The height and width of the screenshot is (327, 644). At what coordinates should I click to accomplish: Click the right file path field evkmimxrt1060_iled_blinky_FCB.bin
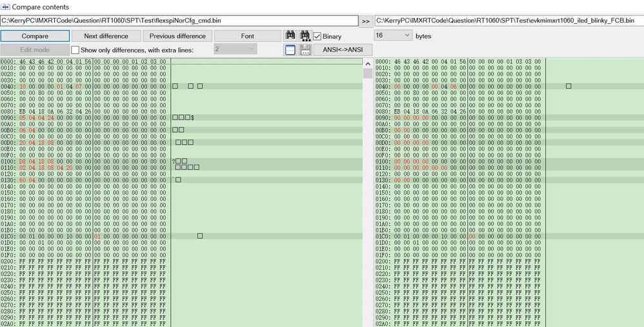509,20
